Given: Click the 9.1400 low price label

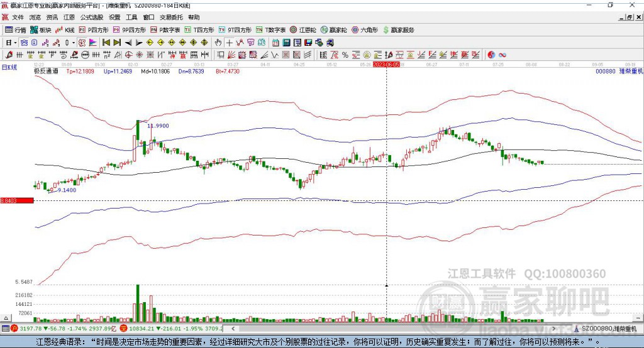Looking at the screenshot, I should click(x=67, y=190).
